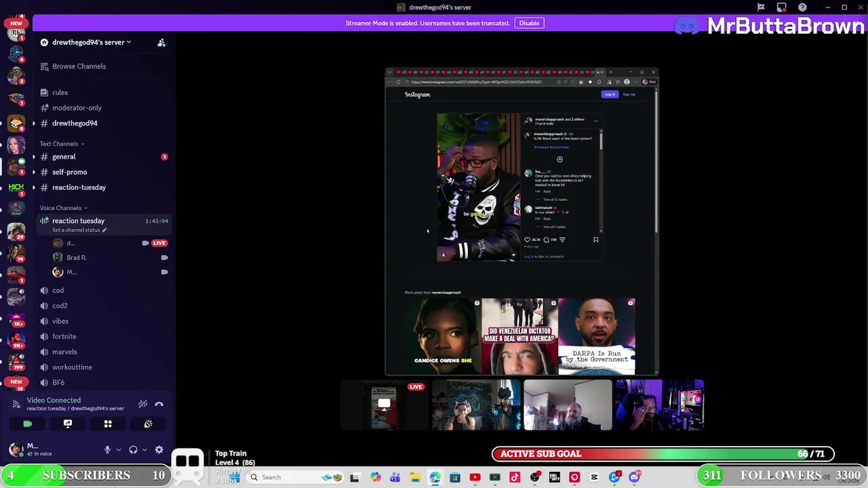868x488 pixels.
Task: Collapse the Text Channels category
Action: click(x=62, y=144)
